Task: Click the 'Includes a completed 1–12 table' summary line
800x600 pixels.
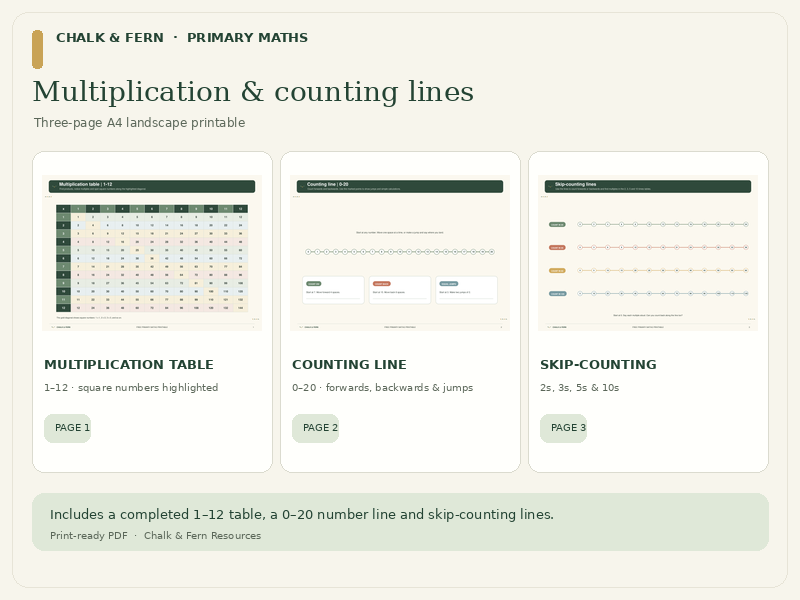Action: click(x=302, y=514)
